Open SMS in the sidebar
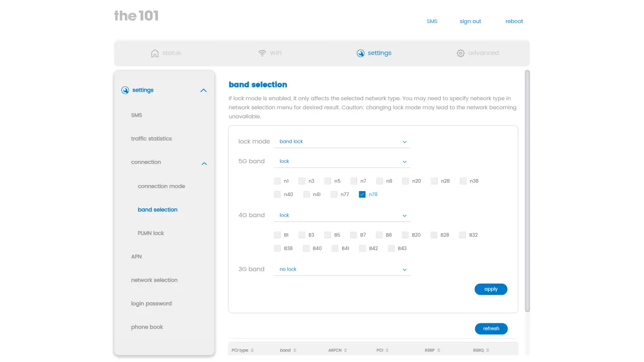 (x=136, y=115)
